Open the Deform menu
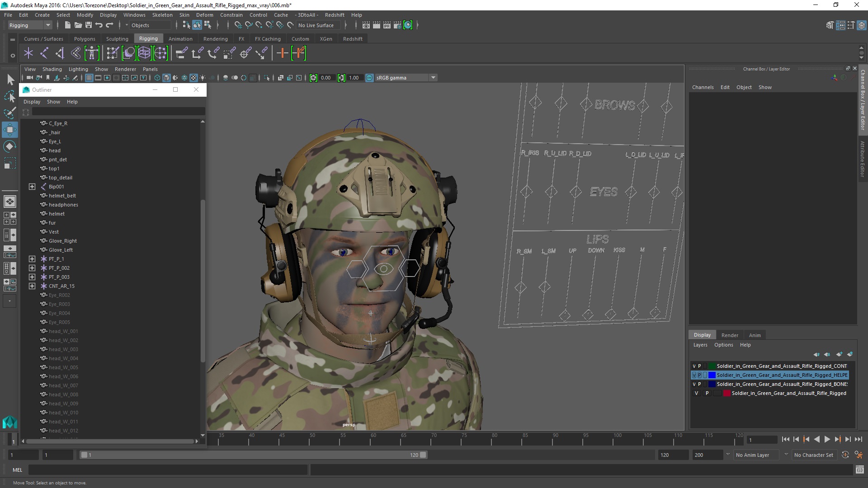The height and width of the screenshot is (488, 868). pos(204,15)
